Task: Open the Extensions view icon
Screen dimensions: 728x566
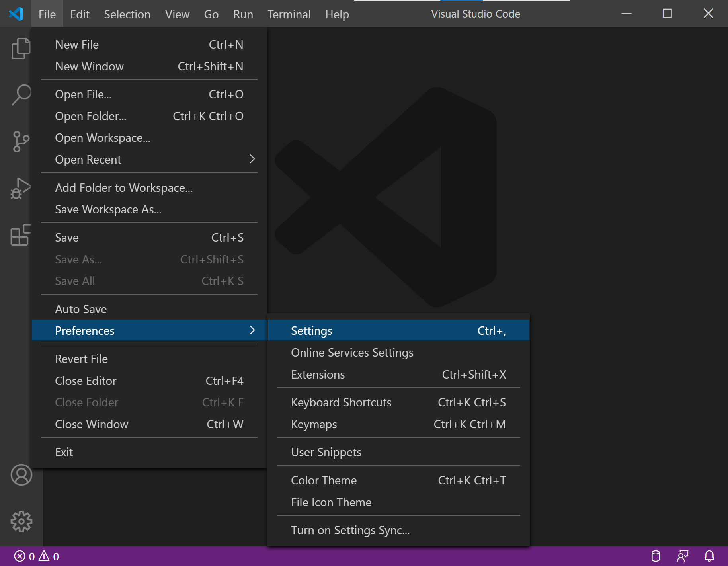Action: tap(21, 235)
